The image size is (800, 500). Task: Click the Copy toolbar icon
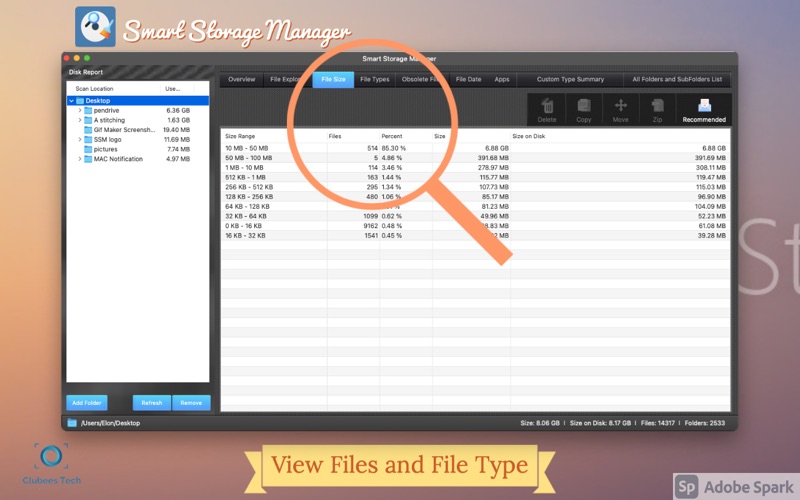[x=584, y=106]
